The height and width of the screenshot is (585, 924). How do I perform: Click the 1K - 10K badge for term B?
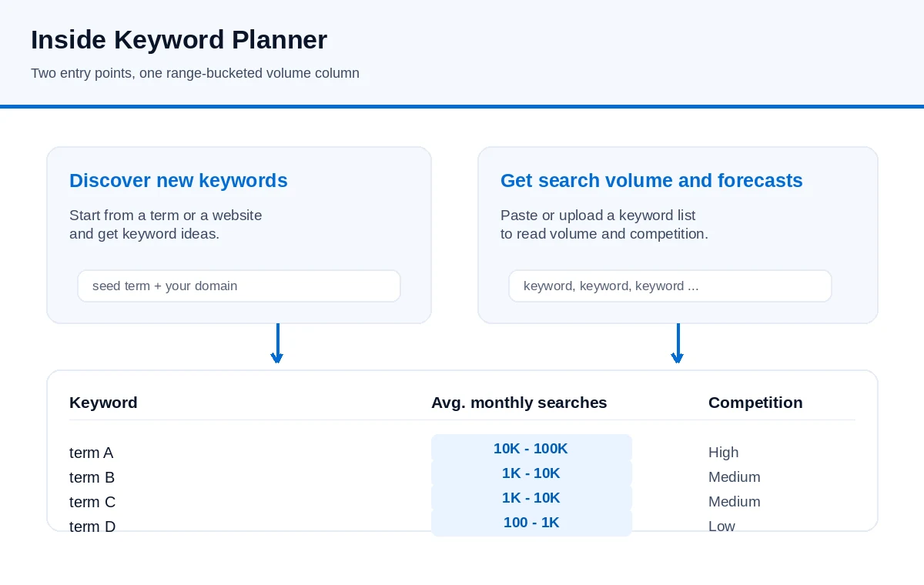tap(531, 473)
